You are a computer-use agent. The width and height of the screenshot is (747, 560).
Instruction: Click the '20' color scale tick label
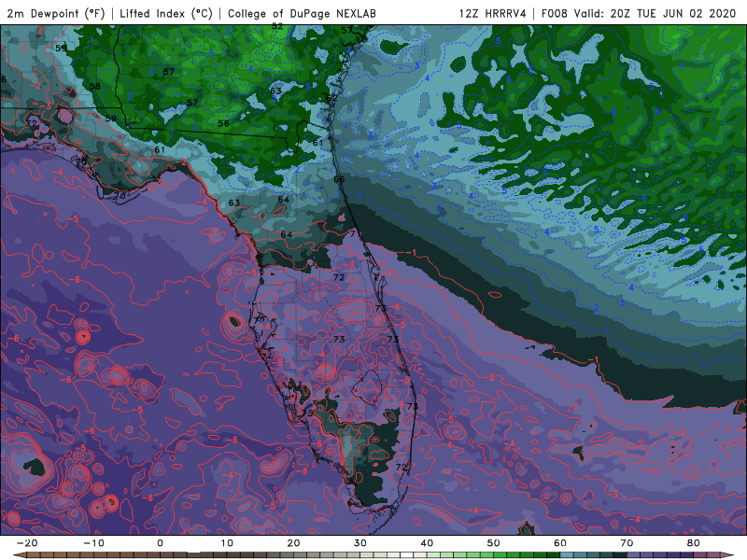[293, 543]
